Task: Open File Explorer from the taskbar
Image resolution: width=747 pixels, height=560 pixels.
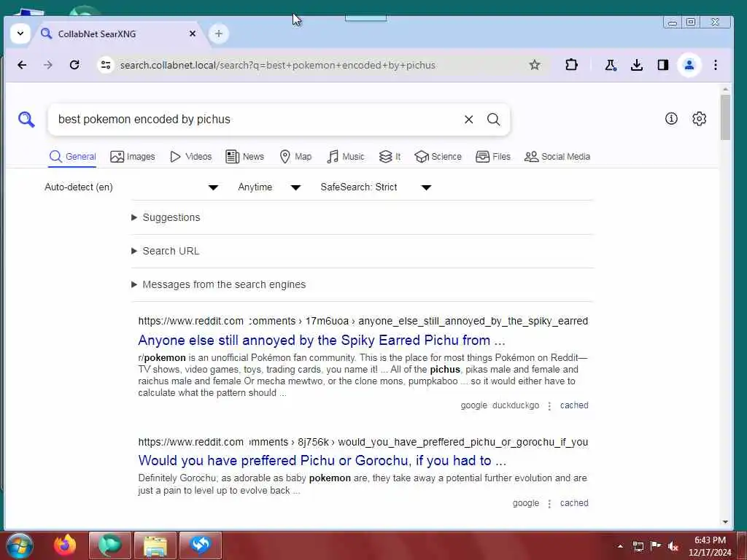Action: [155, 545]
